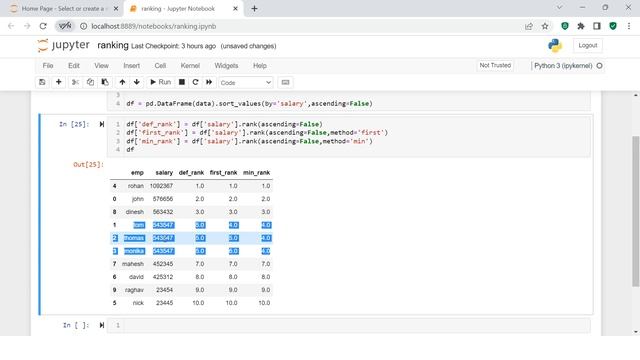Insert a cell below with the plus icon
640x360 pixels.
(x=58, y=82)
